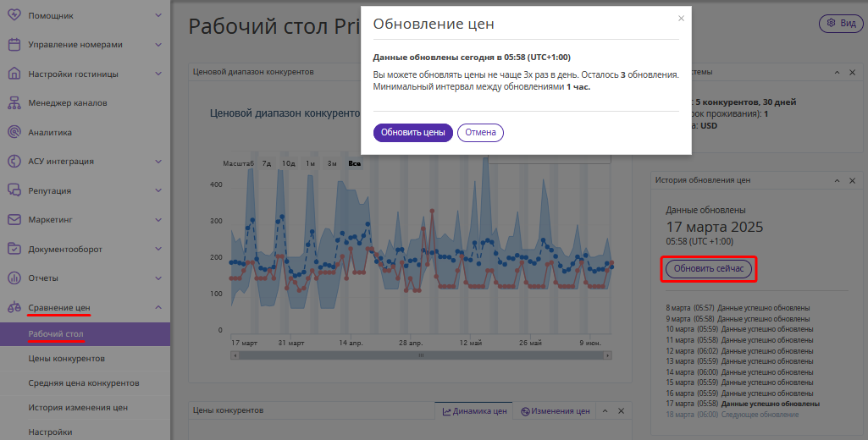Screen dimensions: 868x440
Task: Set chart scale to 7д
Action: (267, 163)
